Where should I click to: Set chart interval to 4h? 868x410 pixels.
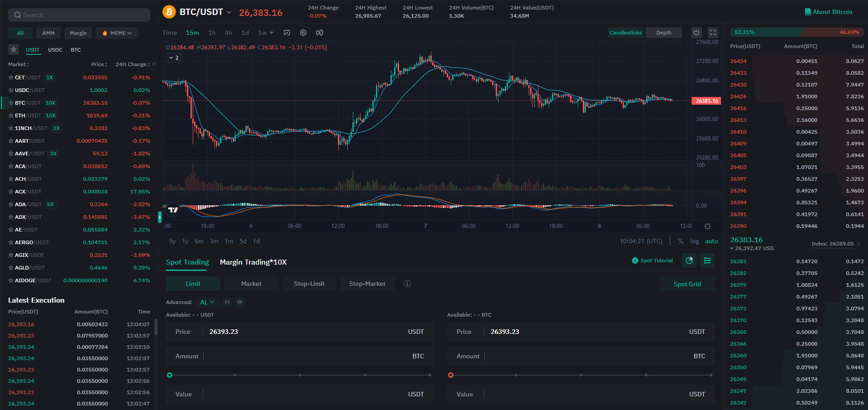click(x=229, y=33)
